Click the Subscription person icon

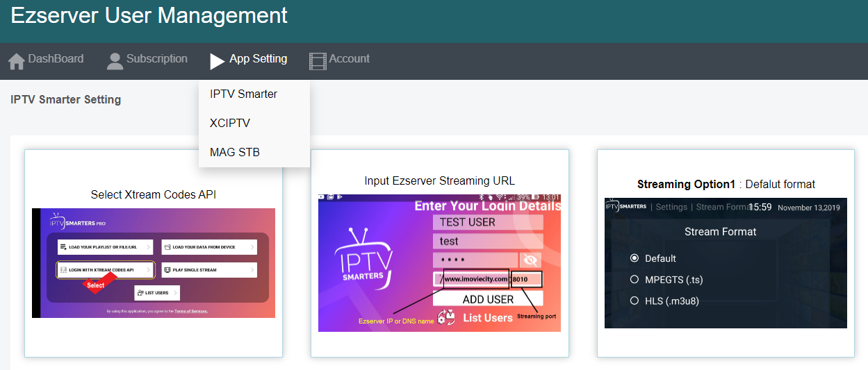pyautogui.click(x=115, y=61)
